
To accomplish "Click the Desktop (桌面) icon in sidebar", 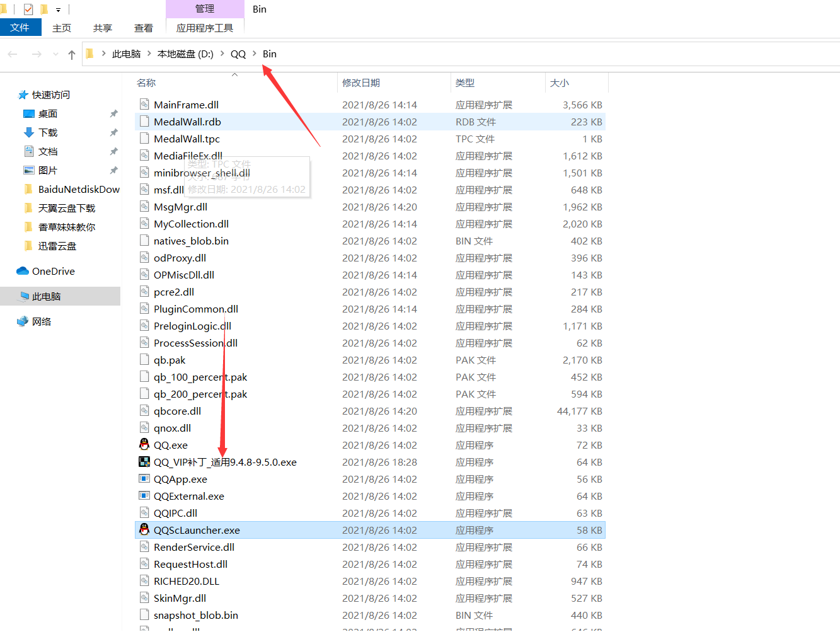I will 29,113.
